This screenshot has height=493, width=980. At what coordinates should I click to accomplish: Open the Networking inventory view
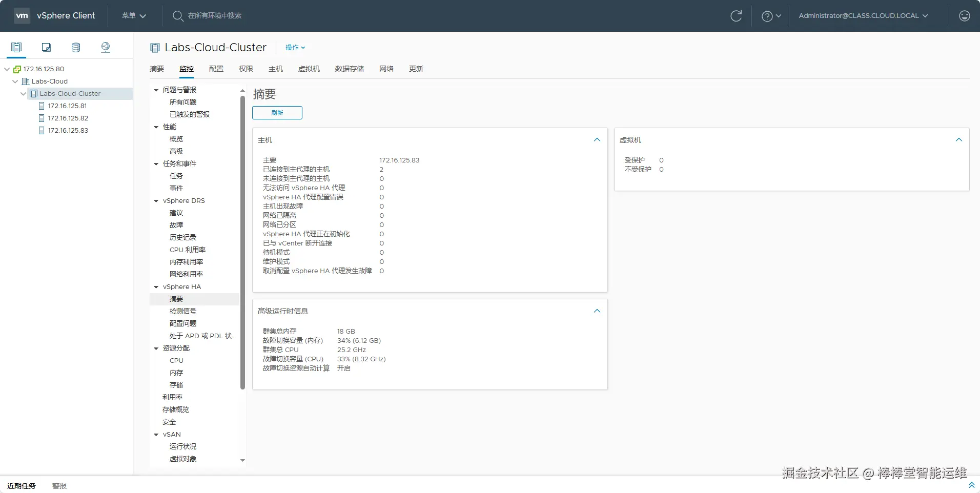(106, 48)
